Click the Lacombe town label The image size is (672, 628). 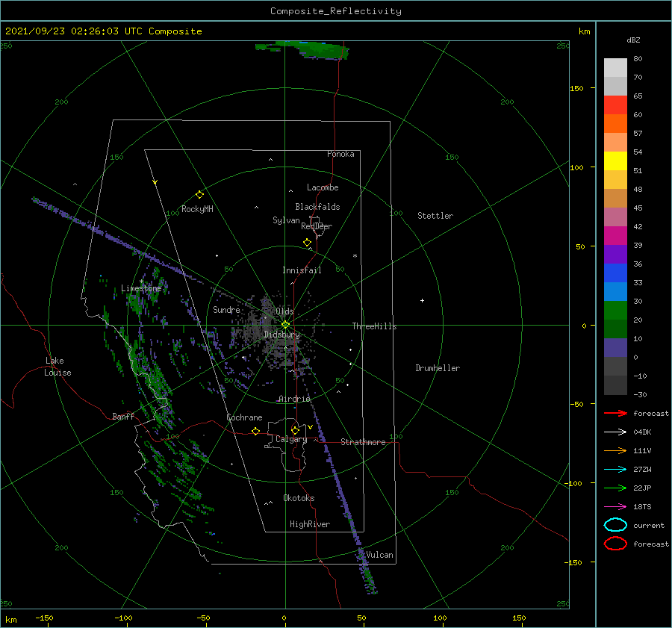tap(323, 187)
